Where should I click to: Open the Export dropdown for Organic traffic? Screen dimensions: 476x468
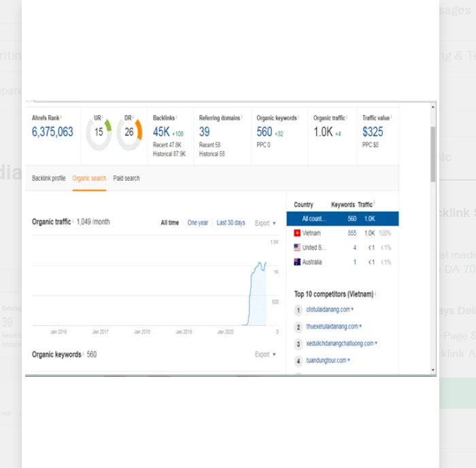265,223
